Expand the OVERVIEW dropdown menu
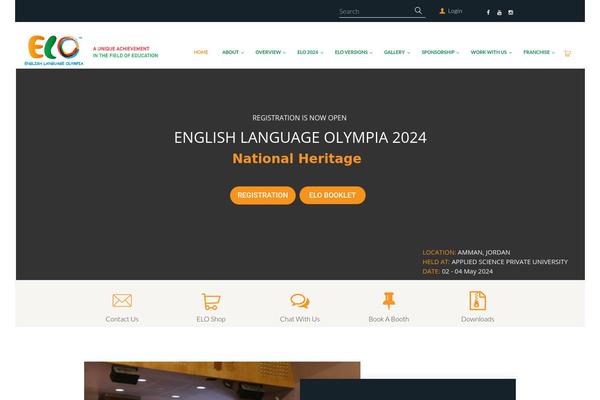Viewport: 600px width, 400px height. [271, 52]
